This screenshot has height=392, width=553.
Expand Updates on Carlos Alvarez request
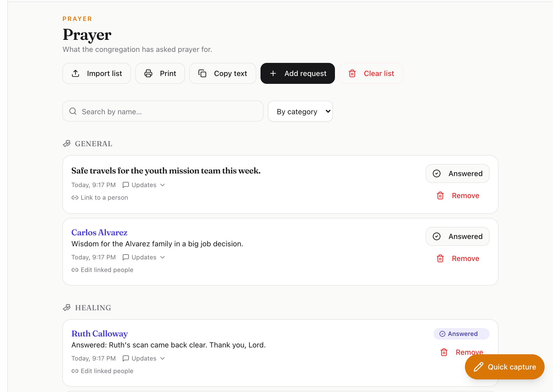coord(144,257)
